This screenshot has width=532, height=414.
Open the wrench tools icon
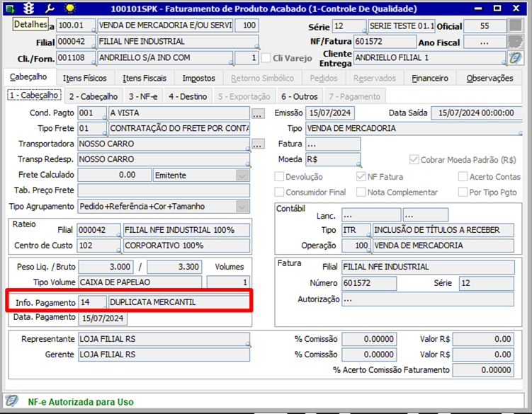pyautogui.click(x=50, y=8)
